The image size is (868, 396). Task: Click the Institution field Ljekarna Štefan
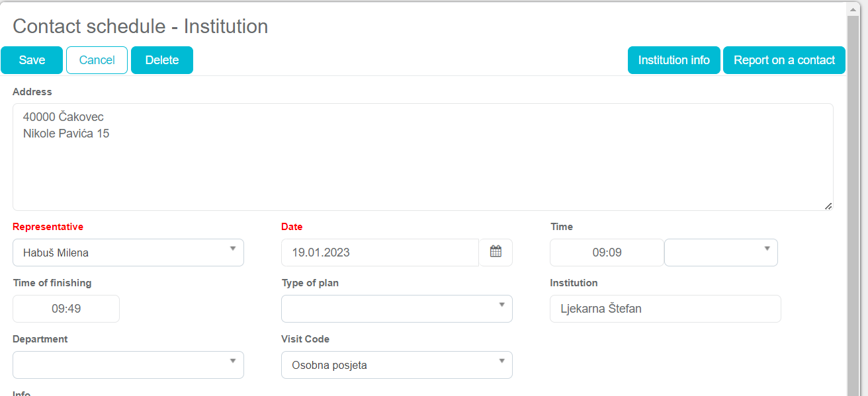tap(665, 309)
